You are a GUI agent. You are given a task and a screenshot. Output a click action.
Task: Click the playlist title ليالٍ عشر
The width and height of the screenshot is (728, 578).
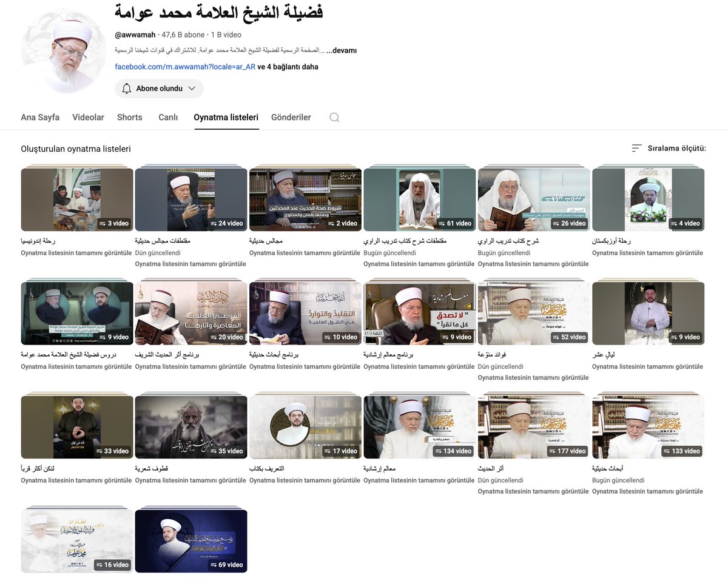click(604, 354)
